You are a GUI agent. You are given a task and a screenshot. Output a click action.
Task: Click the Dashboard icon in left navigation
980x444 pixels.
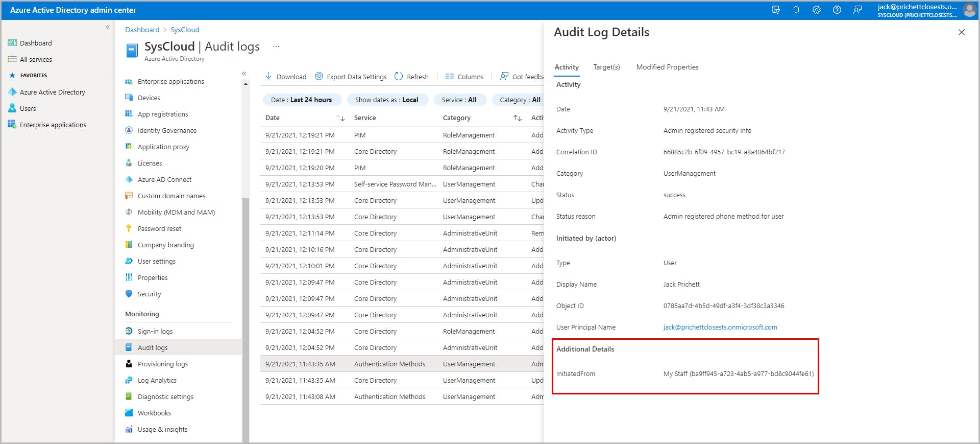pos(12,43)
